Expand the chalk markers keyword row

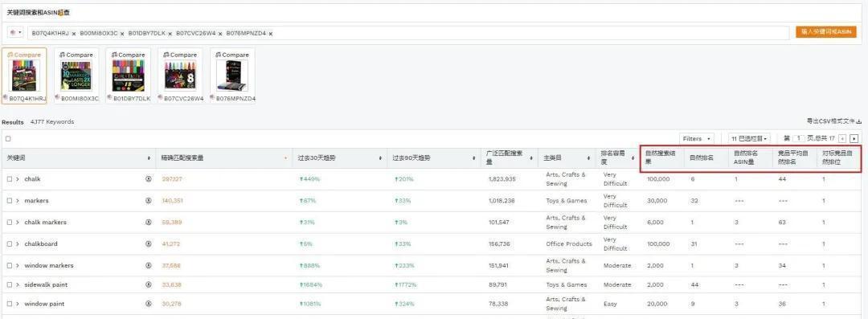(18, 222)
